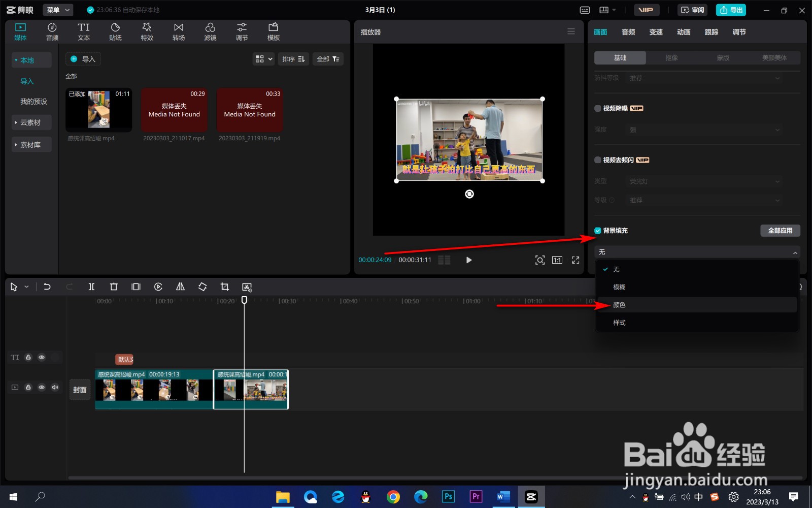The width and height of the screenshot is (812, 508).
Task: Collapse the 背景填充 无 dropdown
Action: (x=697, y=252)
